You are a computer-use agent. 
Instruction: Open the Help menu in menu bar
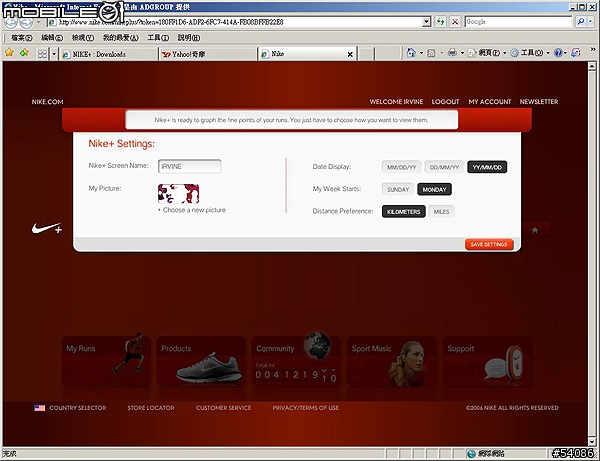[189, 37]
